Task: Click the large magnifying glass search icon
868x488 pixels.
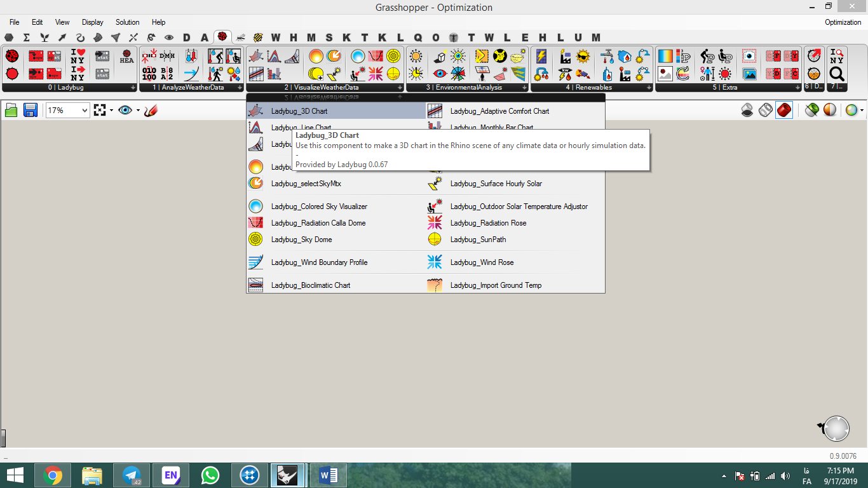Action: tap(837, 73)
